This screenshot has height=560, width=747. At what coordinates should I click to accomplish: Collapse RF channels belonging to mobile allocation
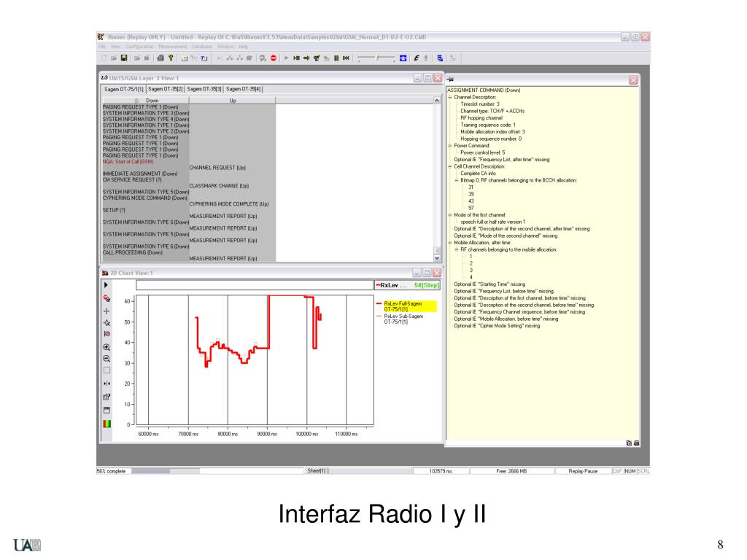pos(457,249)
